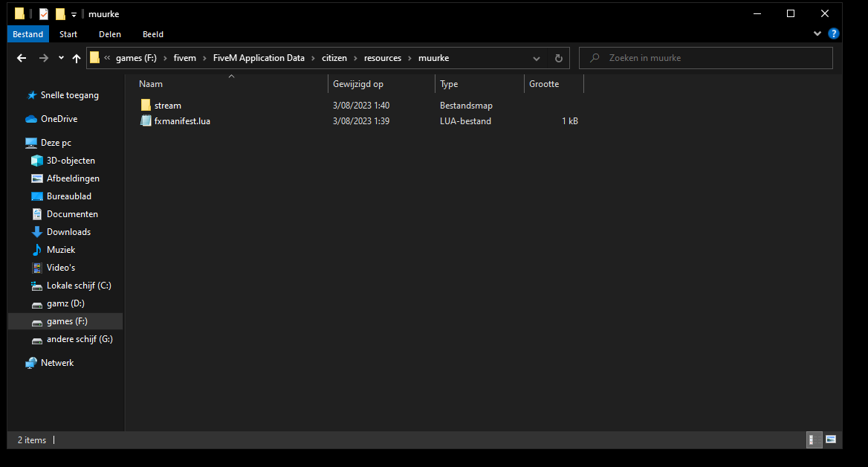Click the resources breadcrumb segment
The image size is (868, 467).
[383, 58]
